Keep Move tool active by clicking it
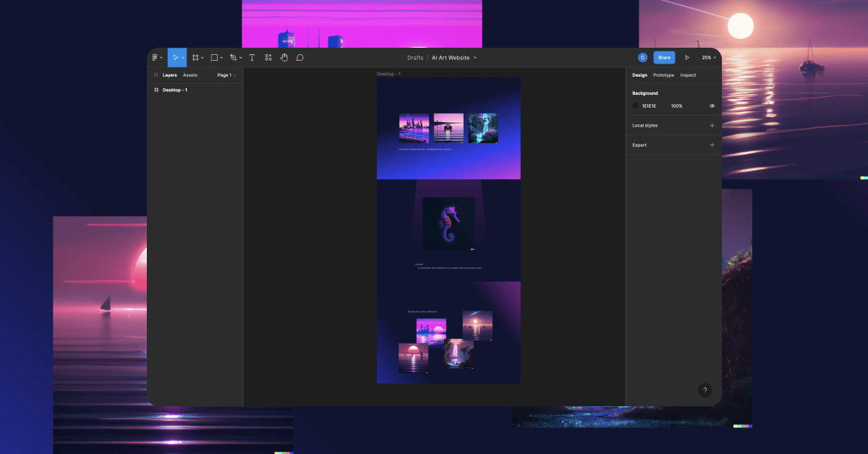The image size is (868, 454). (x=176, y=57)
